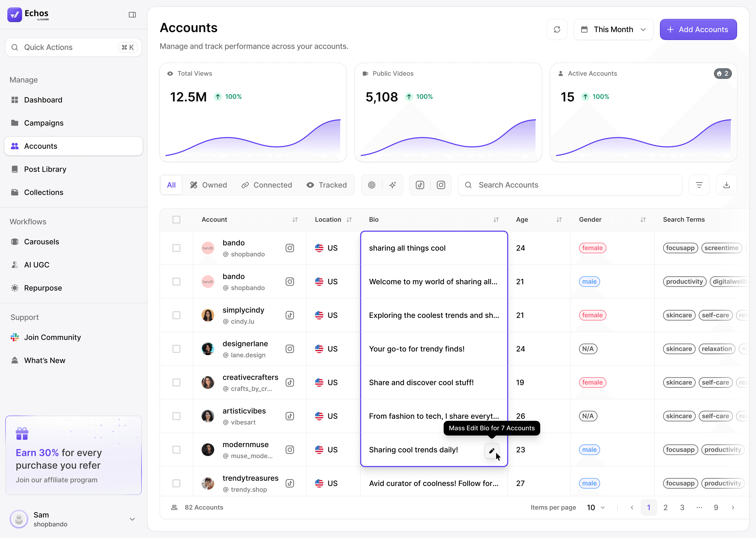Select the Owned tab

pos(208,185)
